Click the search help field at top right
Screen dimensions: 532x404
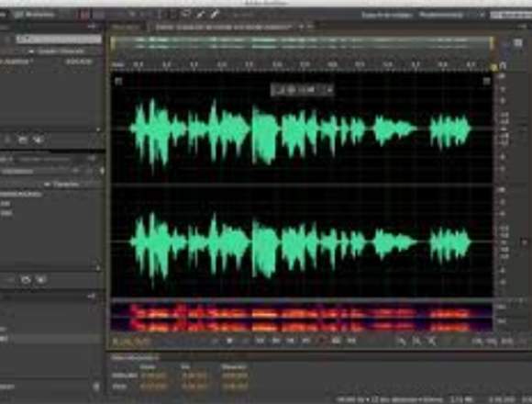tap(511, 15)
